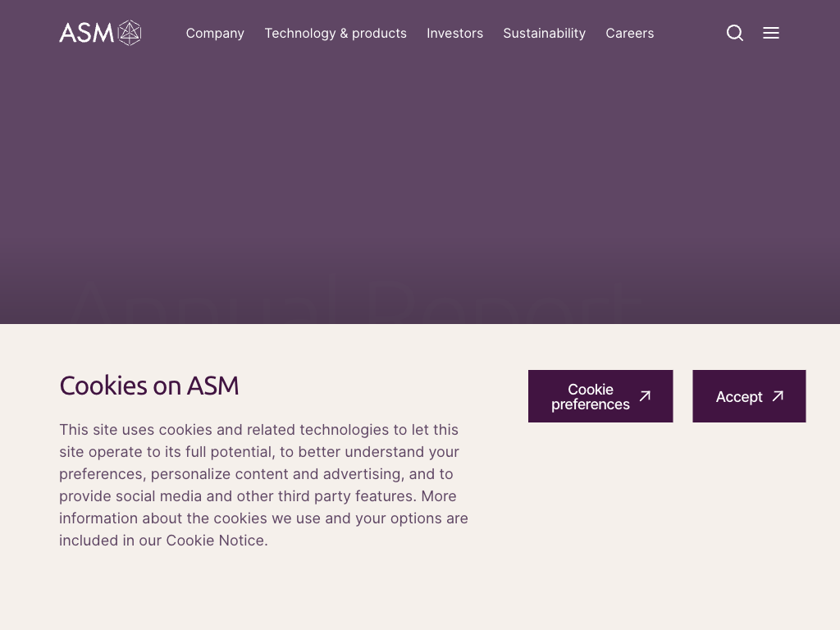Click the 'Cookies on ASM' heading
This screenshot has height=630, width=840.
(149, 386)
